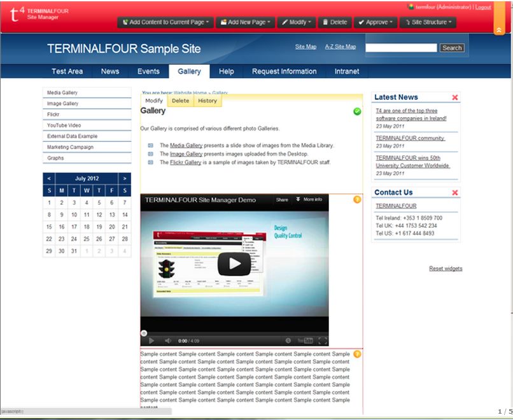Click the Search button

point(452,48)
